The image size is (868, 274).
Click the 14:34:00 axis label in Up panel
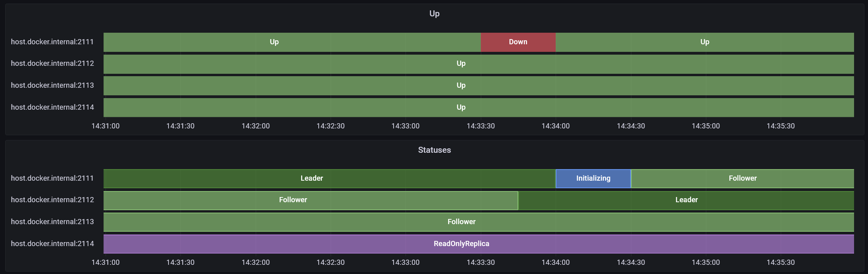pos(555,126)
